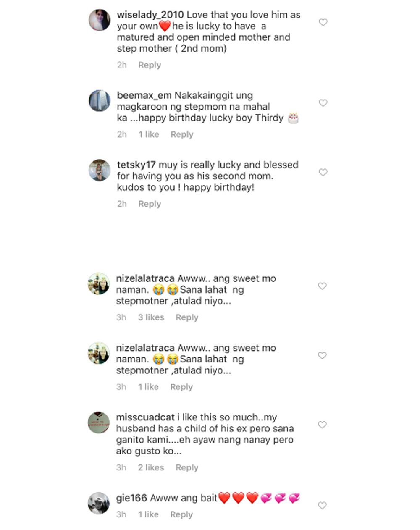View tetsky17's profile photo
This screenshot has width=420, height=530.
[100, 170]
